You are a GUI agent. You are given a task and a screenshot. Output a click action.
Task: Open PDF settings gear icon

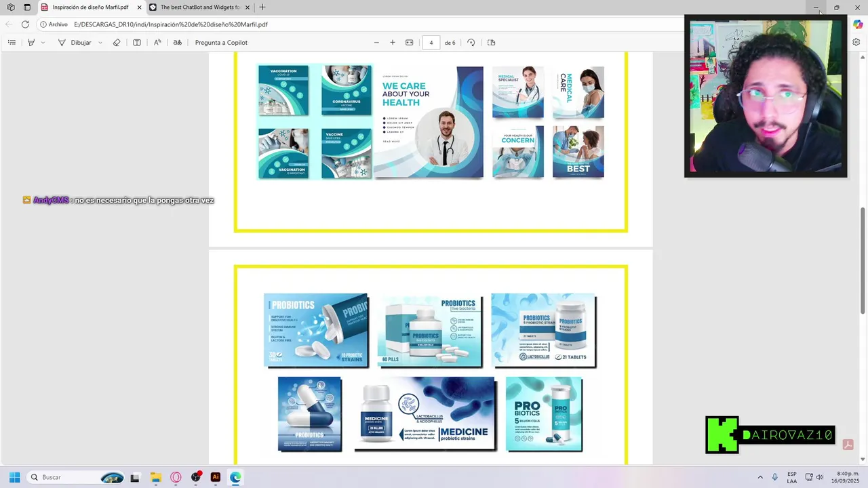point(856,42)
